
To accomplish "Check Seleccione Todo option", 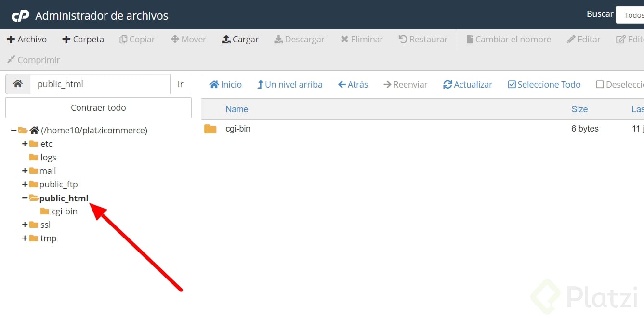I will coord(544,85).
